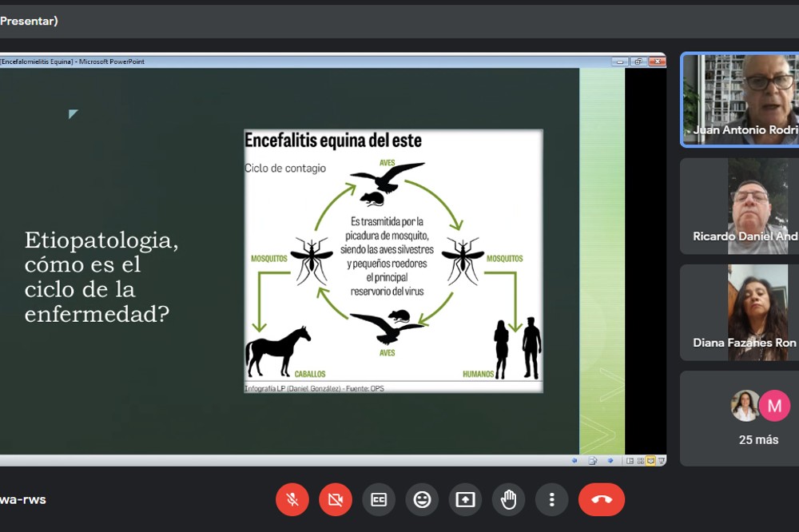
Task: Raise your hand in the meeting
Action: (508, 500)
